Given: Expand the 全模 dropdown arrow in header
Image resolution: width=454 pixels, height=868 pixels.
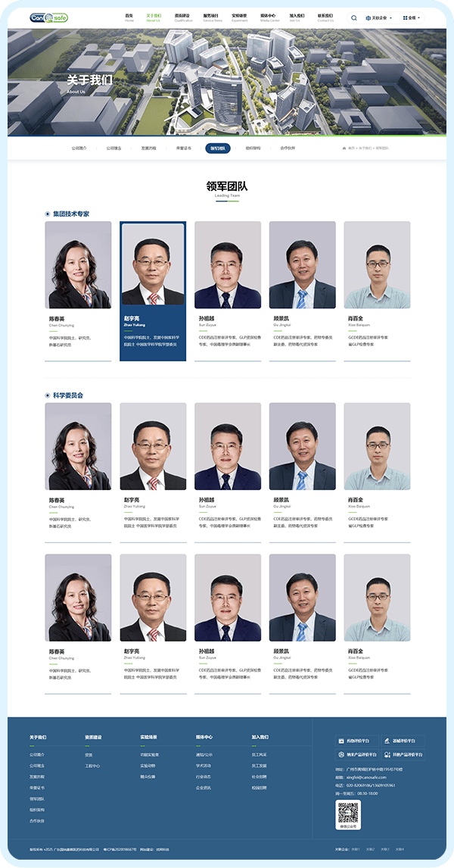Looking at the screenshot, I should coord(419,17).
